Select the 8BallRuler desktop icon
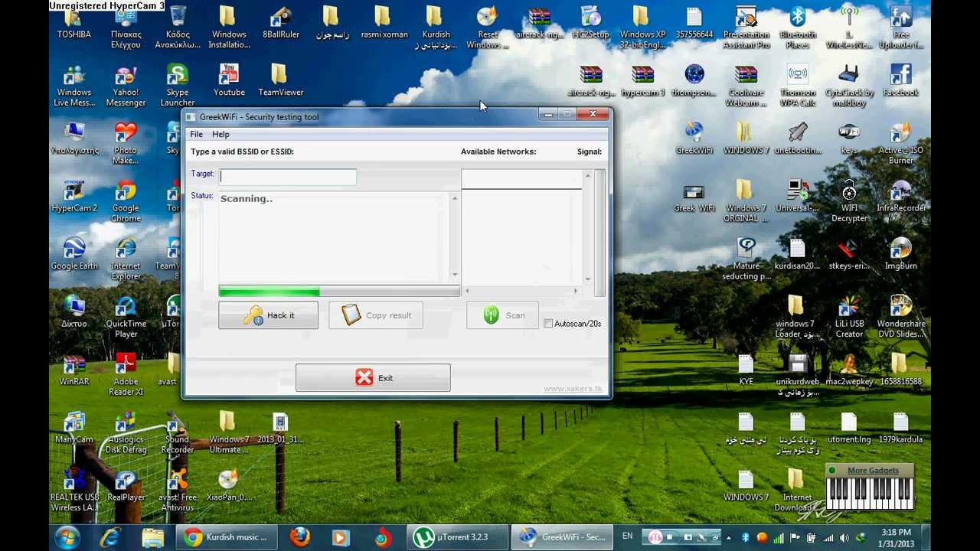Screen dimensions: 980x551 pos(281,23)
